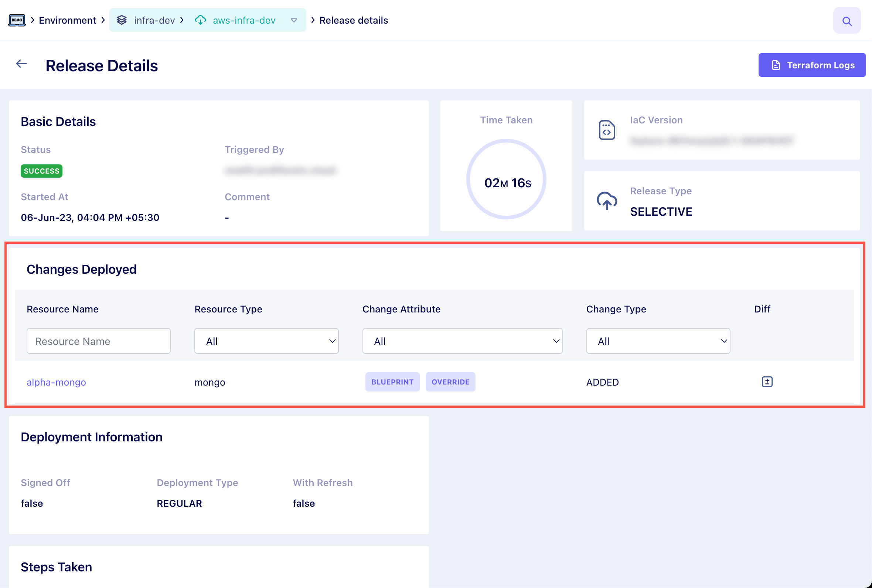872x588 pixels.
Task: Click the back arrow beside Release Details
Action: pyautogui.click(x=21, y=64)
